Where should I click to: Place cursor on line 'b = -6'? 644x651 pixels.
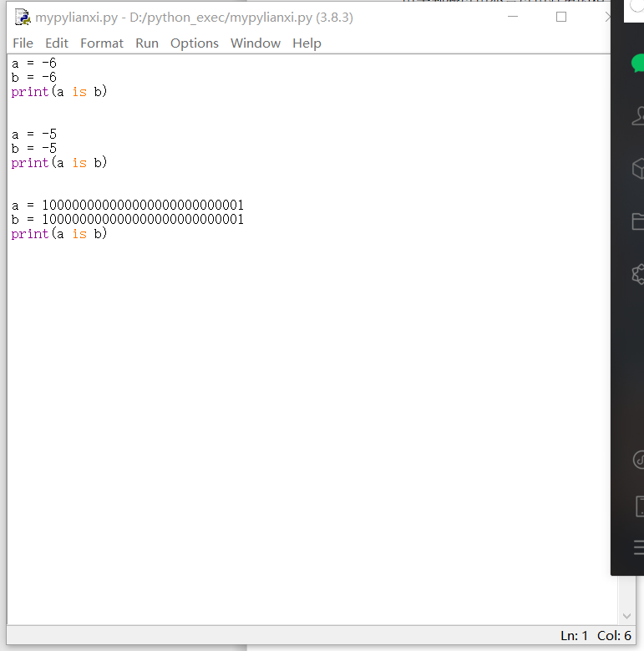coord(34,77)
